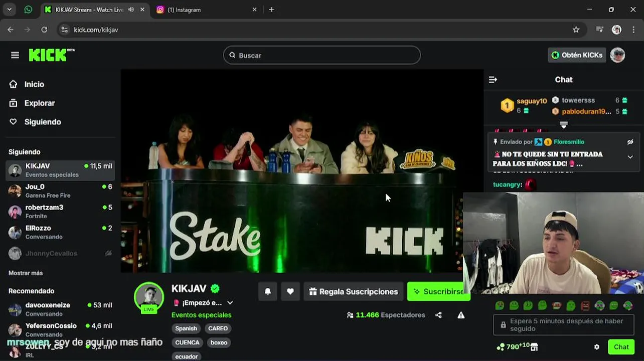Select the CUENCA tag

187,342
